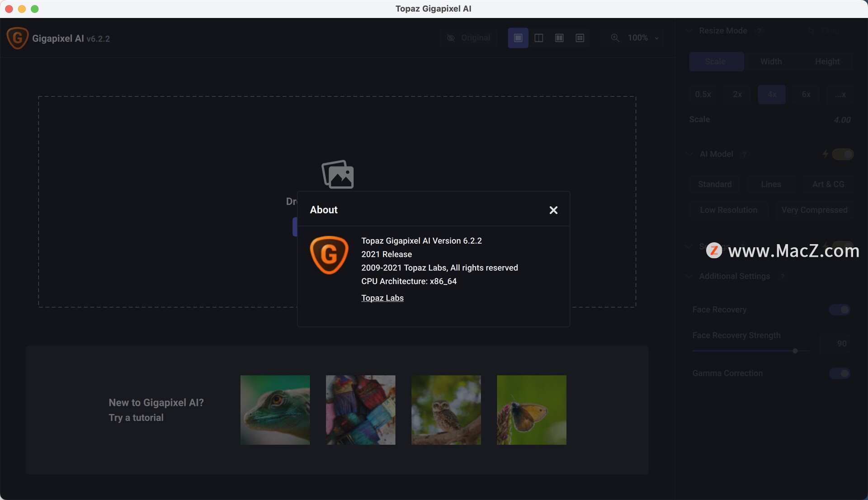Close the About dialog
This screenshot has height=500, width=868.
click(553, 210)
